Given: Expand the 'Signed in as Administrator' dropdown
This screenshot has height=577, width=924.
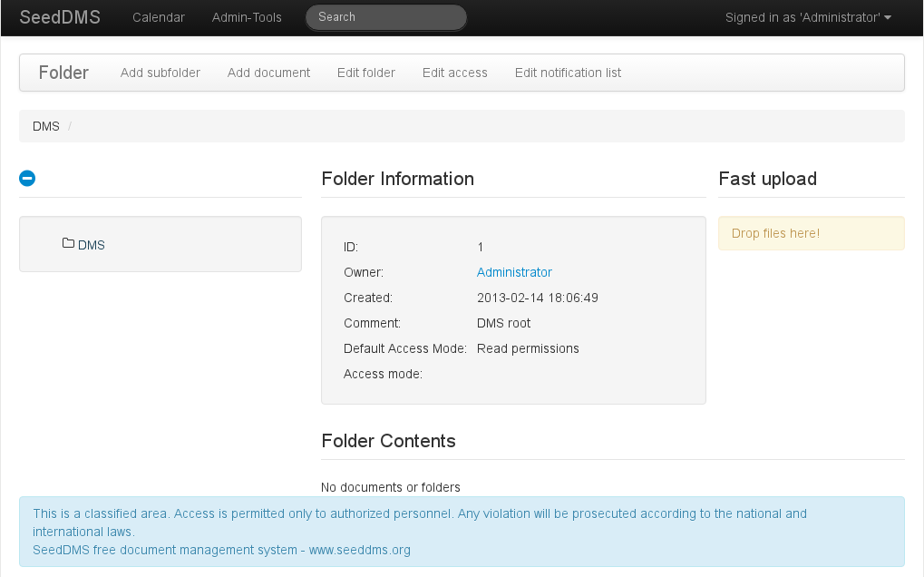Looking at the screenshot, I should (807, 17).
